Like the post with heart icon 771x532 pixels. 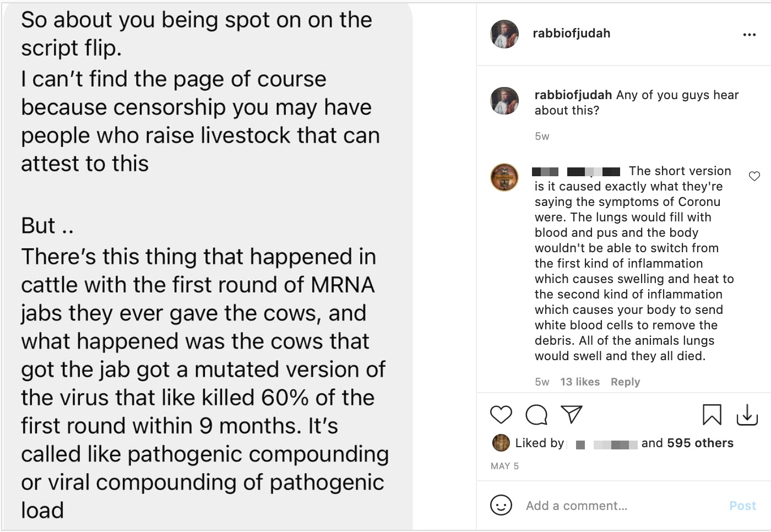pos(501,415)
